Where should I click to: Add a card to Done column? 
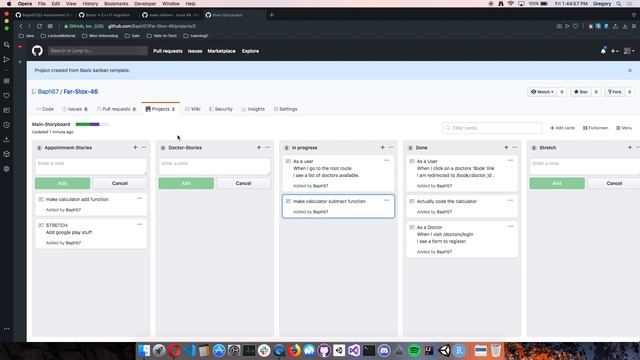point(506,147)
